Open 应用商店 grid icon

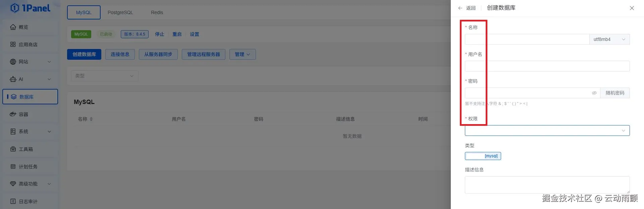pos(13,44)
